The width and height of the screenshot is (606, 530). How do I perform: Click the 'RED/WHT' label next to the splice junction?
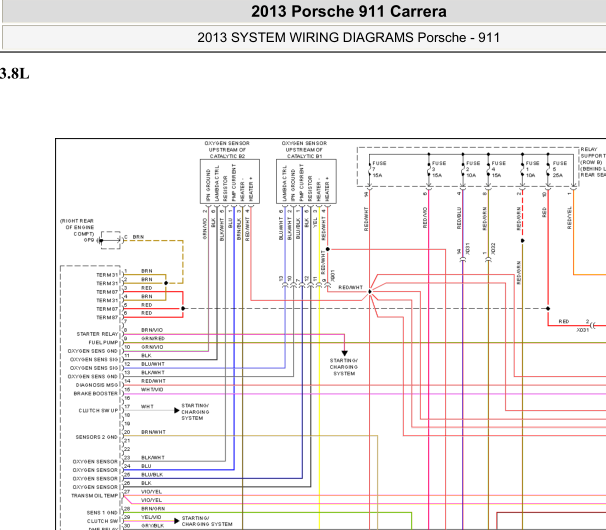351,288
